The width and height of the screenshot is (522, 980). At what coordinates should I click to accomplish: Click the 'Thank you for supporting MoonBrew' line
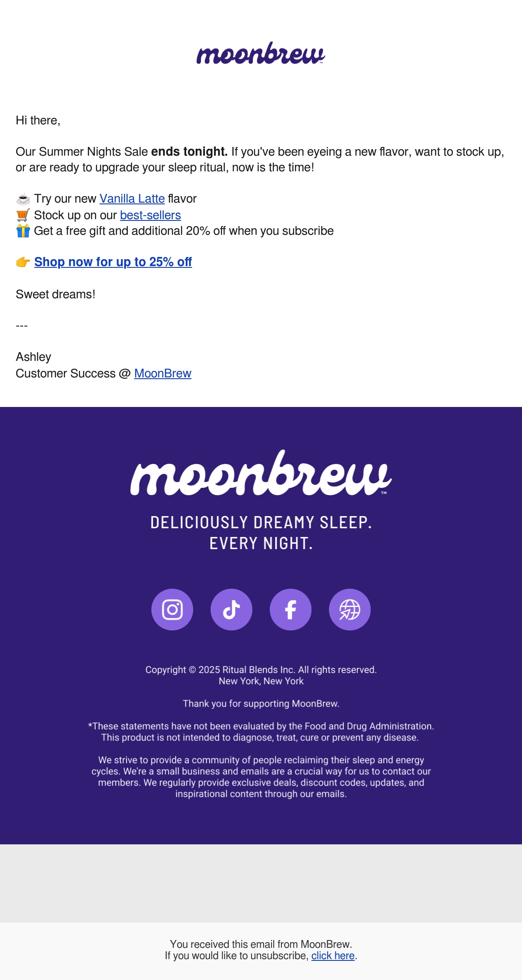click(x=261, y=703)
